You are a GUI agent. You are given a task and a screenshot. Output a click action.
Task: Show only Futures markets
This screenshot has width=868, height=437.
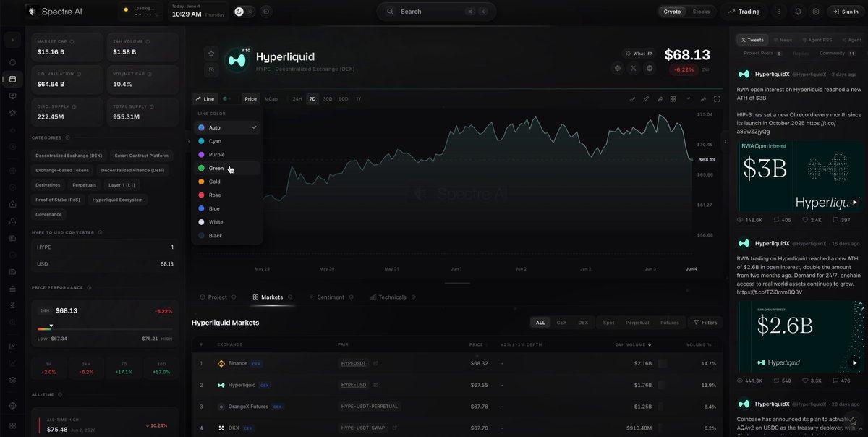(670, 323)
